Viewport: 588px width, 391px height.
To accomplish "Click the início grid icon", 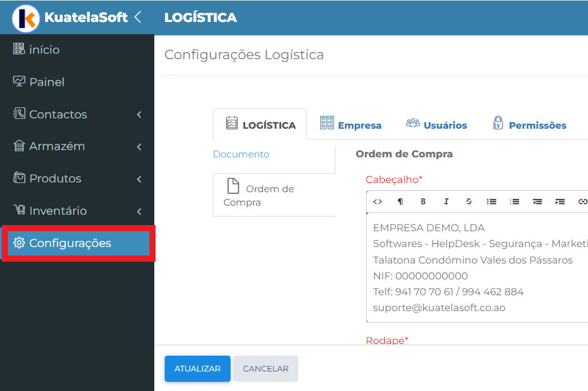I will coord(19,49).
